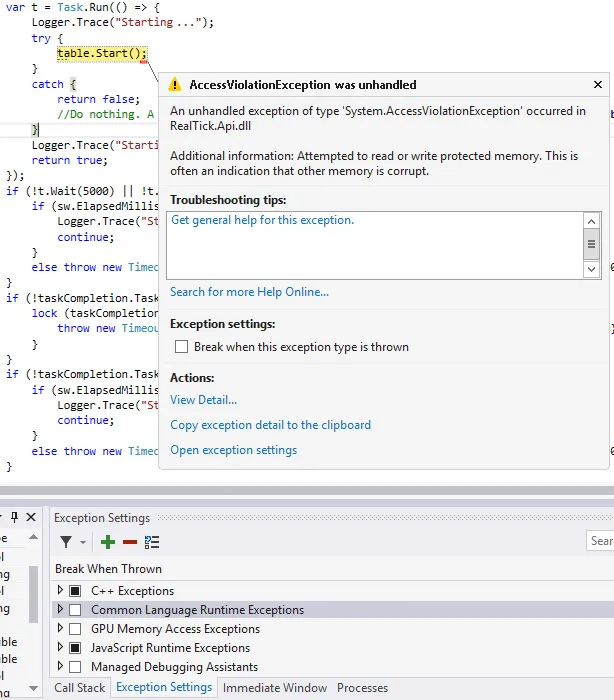Close the left tool window
This screenshot has width=614, height=700.
31,517
